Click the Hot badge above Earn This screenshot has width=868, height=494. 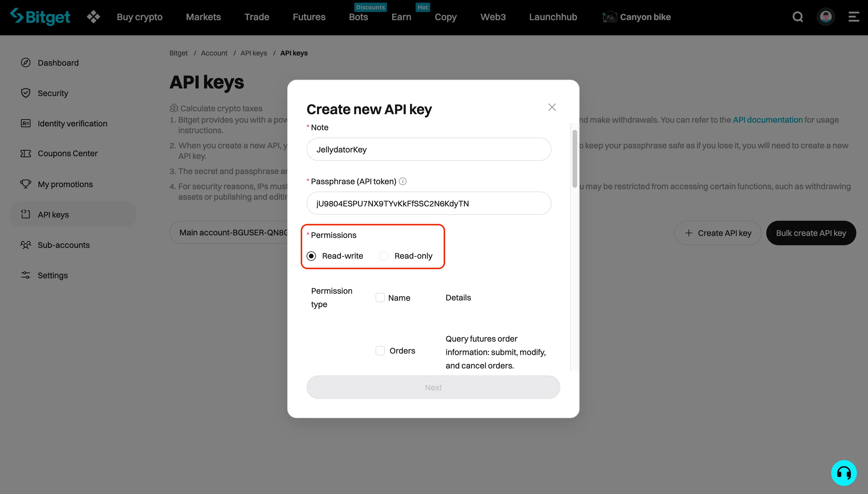422,7
